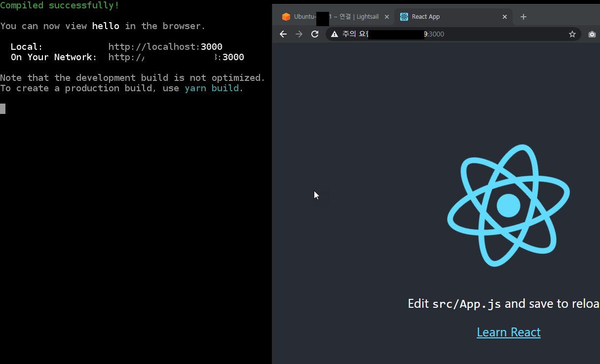Click the 'Local:' label in the terminal
This screenshot has height=364, width=600.
coord(27,47)
